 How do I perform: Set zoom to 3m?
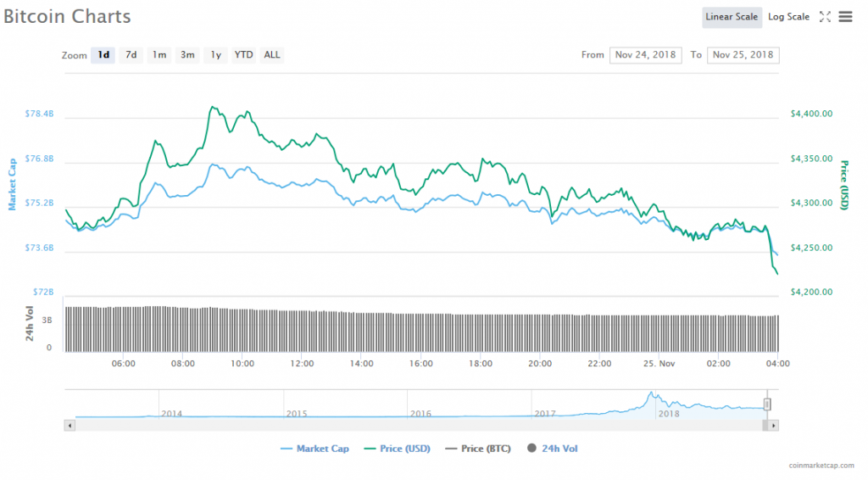[x=187, y=55]
